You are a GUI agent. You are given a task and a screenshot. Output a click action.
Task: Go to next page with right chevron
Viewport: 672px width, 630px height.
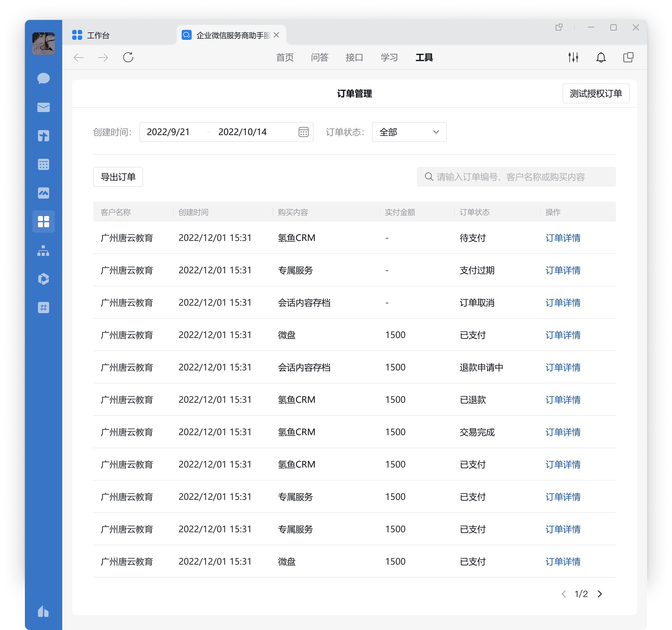pyautogui.click(x=600, y=594)
